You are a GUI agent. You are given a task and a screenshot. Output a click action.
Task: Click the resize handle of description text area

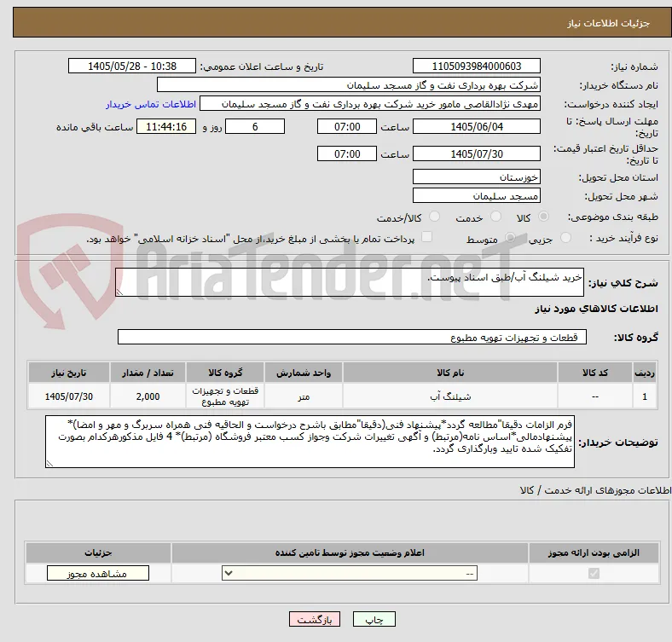click(x=119, y=292)
